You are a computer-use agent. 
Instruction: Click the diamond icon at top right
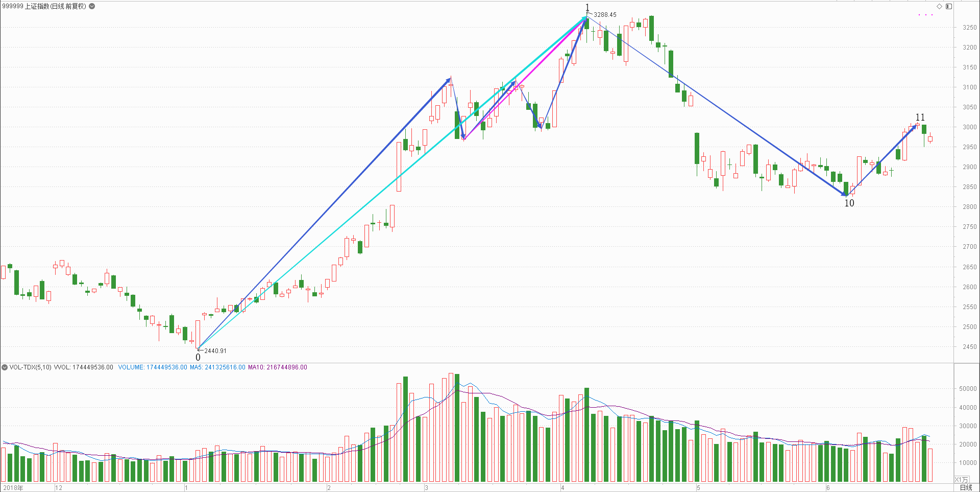[x=939, y=6]
